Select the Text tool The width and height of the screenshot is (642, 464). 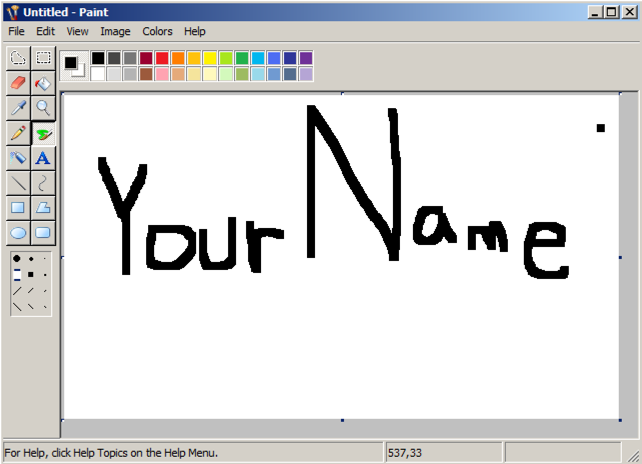click(43, 158)
